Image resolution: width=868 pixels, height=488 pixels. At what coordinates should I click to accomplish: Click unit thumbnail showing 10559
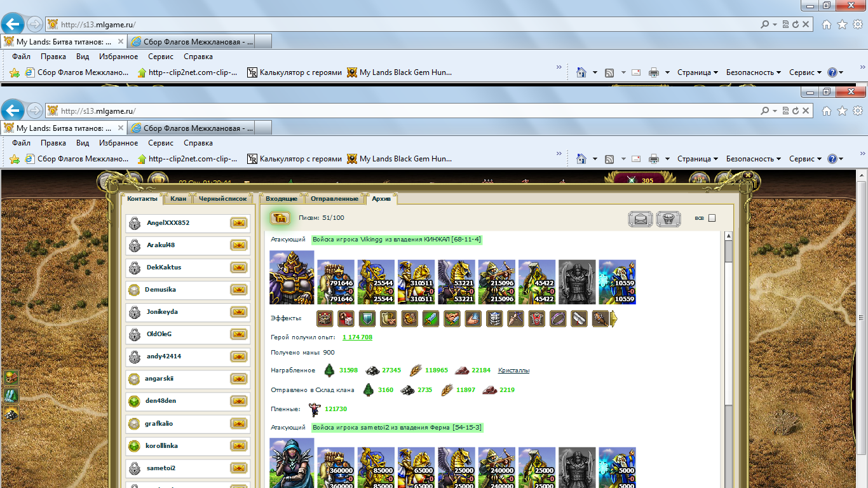click(x=617, y=281)
